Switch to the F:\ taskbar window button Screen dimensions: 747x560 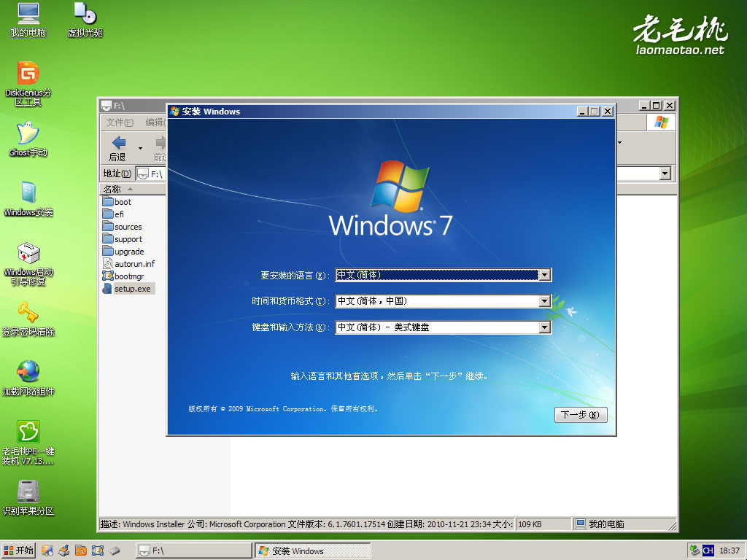[x=194, y=551]
